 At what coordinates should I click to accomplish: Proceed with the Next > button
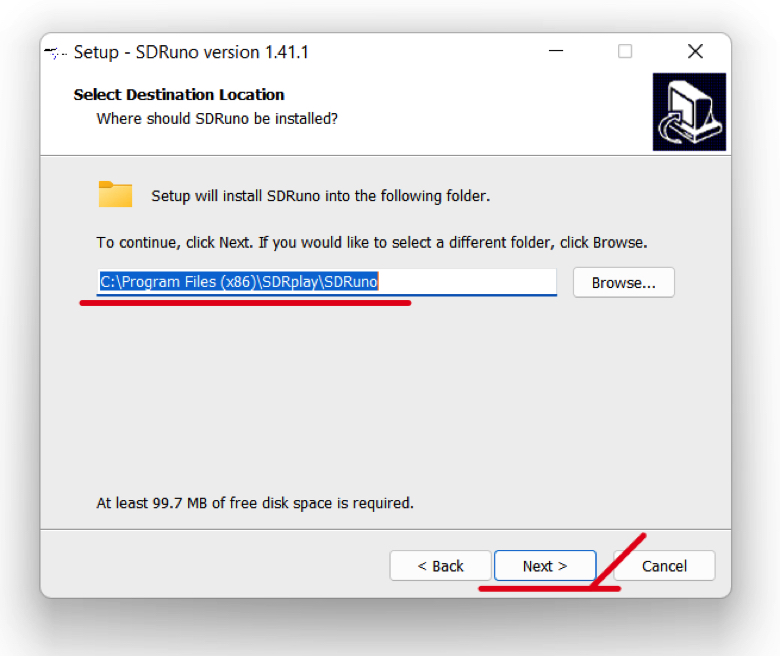[545, 565]
